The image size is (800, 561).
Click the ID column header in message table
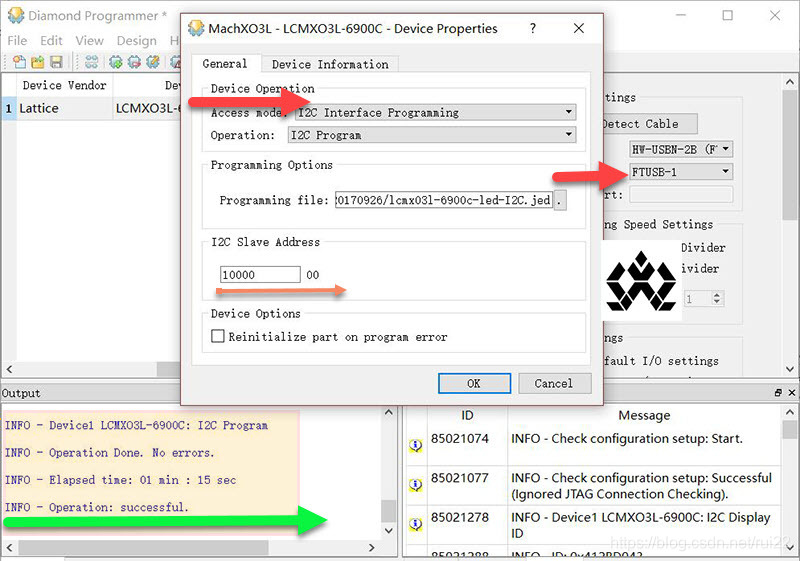click(x=467, y=415)
